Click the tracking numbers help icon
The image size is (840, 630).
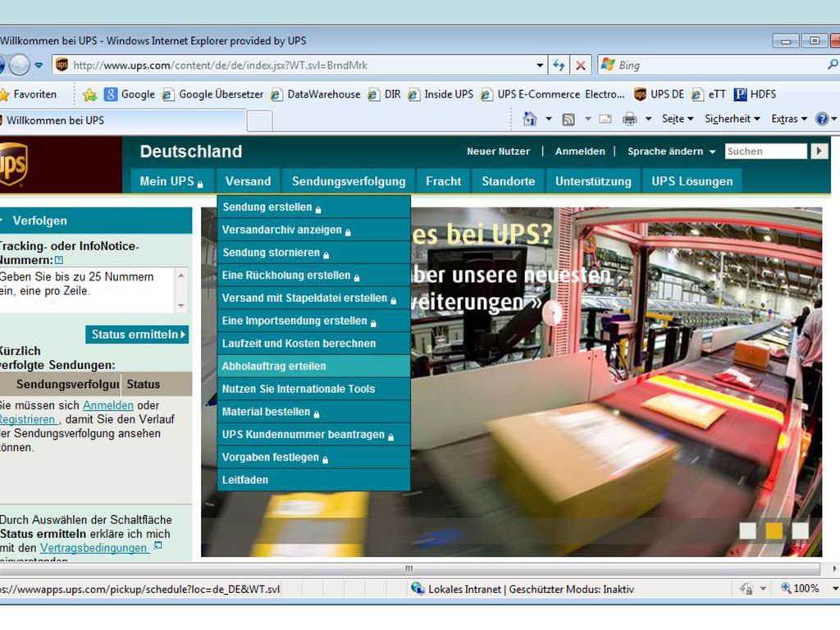[x=59, y=260]
